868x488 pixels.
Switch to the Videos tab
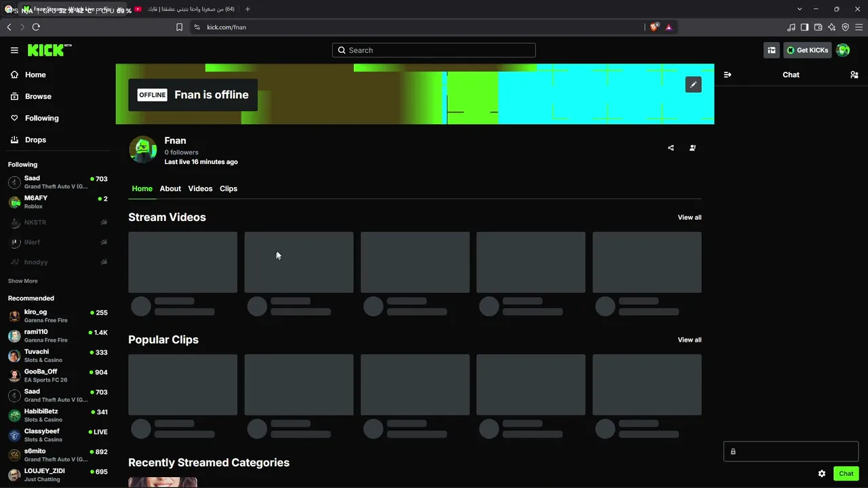pos(200,188)
